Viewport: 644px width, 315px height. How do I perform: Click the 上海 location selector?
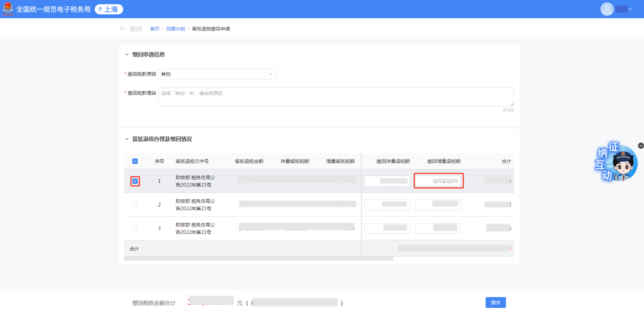click(x=109, y=9)
